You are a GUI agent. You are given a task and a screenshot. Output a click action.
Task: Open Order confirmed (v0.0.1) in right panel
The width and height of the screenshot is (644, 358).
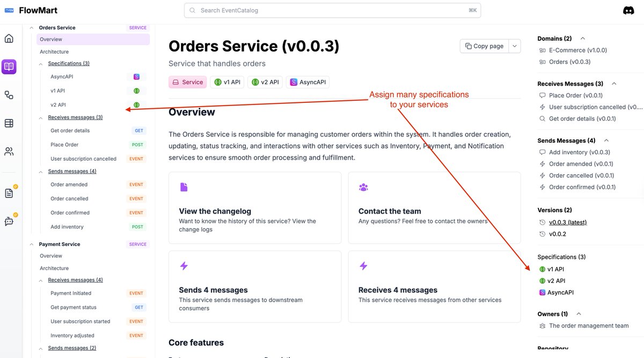582,188
